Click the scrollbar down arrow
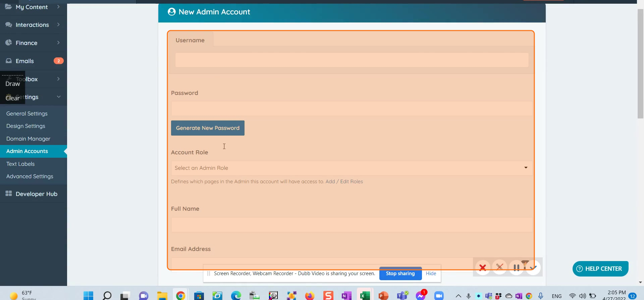 click(x=640, y=283)
